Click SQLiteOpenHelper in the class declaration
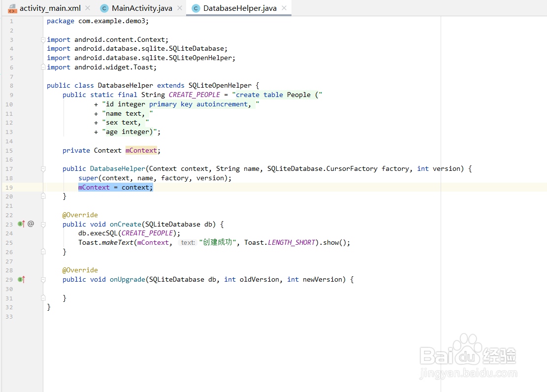The image size is (547, 392). pyautogui.click(x=220, y=86)
